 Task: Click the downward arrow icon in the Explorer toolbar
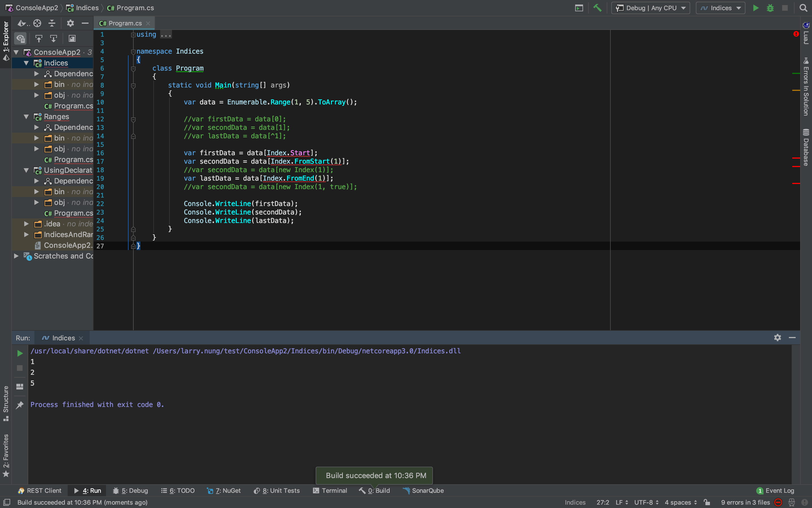53,39
